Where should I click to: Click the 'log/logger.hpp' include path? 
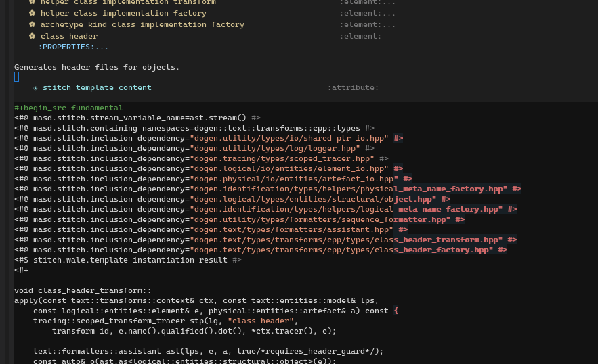pos(275,148)
